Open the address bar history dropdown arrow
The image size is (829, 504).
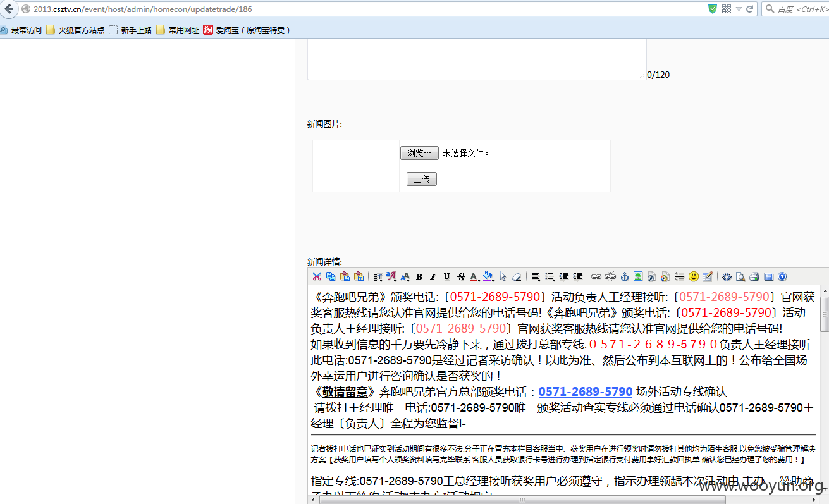click(739, 9)
